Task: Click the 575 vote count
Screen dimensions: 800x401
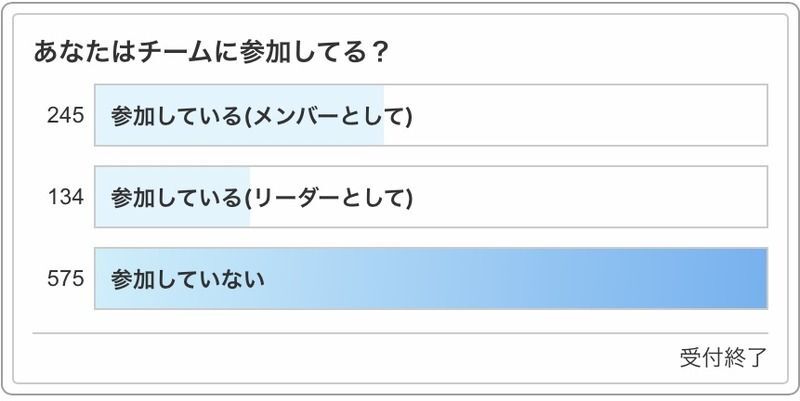Action: [x=64, y=279]
